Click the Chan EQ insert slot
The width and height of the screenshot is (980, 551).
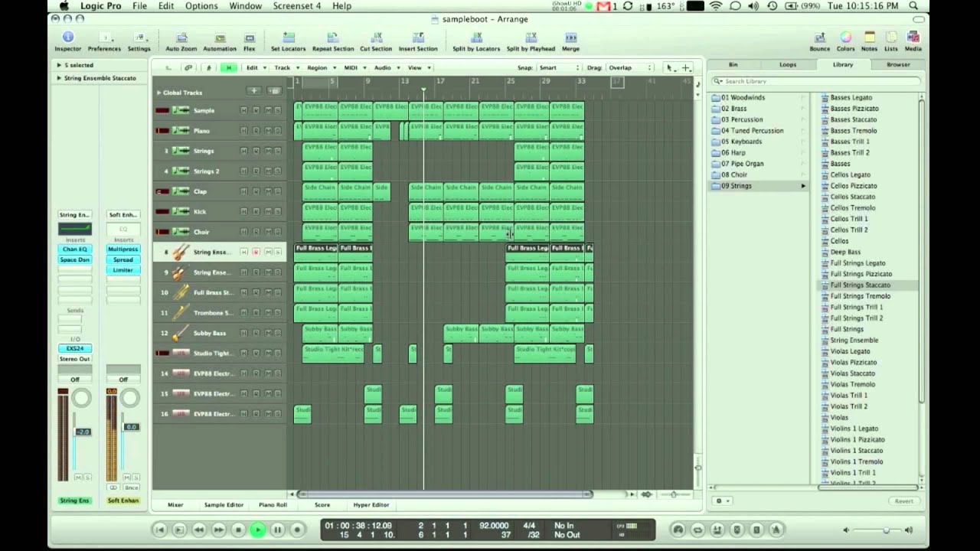click(75, 249)
